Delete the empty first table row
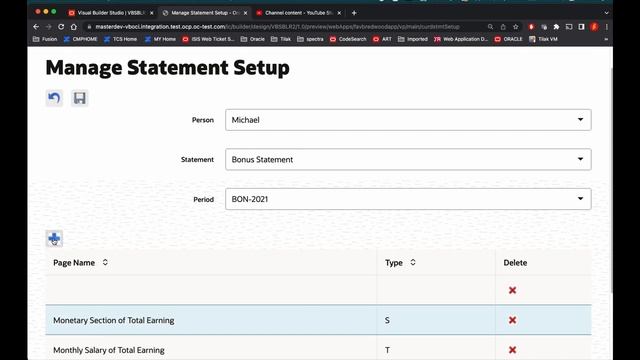The height and width of the screenshot is (360, 640). [512, 290]
